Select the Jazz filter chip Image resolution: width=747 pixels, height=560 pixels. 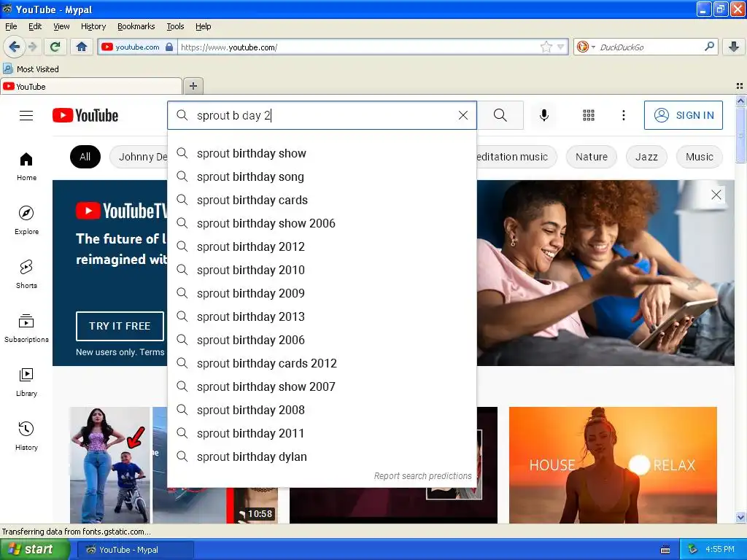pos(646,157)
